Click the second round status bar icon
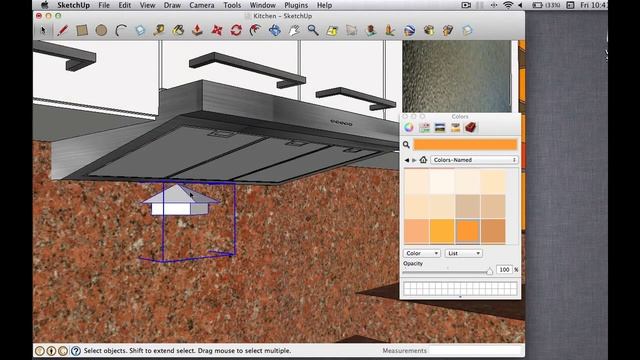The width and height of the screenshot is (640, 360). click(51, 351)
